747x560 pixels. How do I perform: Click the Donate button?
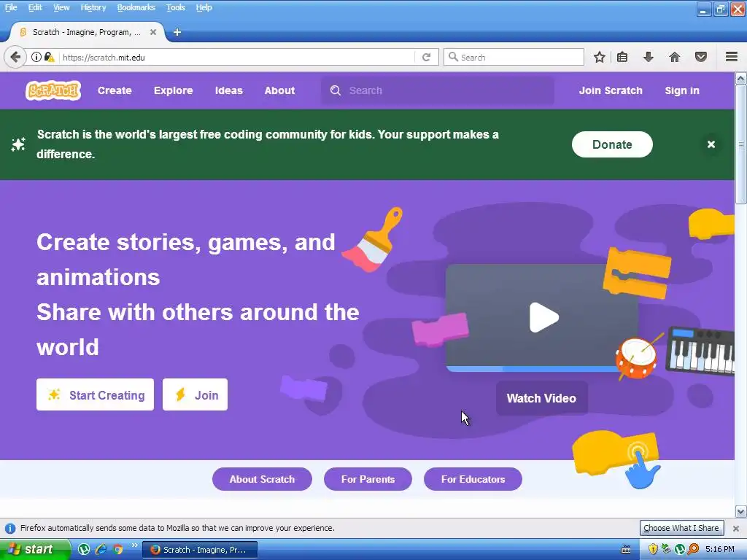point(612,144)
